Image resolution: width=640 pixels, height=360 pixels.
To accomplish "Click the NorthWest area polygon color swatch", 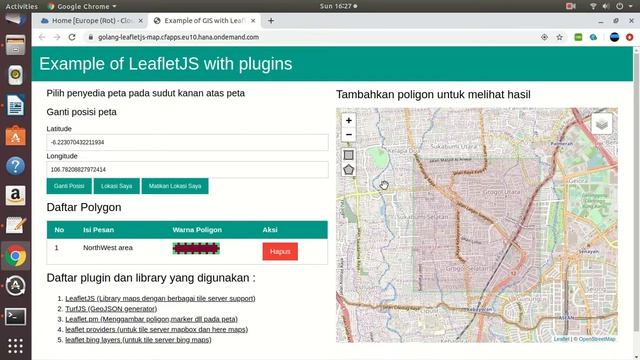I will (196, 248).
